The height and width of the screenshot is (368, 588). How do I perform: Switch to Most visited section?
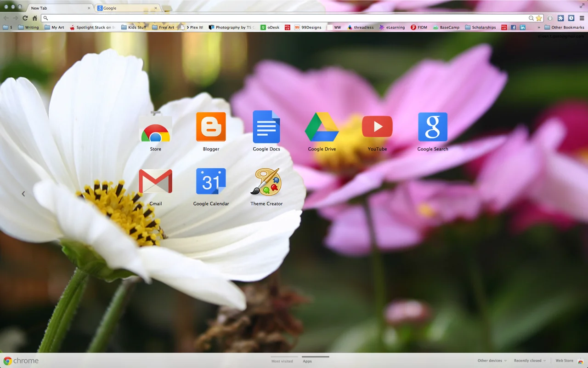(x=282, y=361)
